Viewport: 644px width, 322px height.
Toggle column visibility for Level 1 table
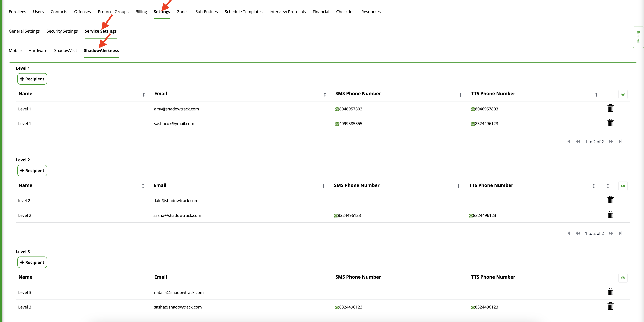coord(623,94)
